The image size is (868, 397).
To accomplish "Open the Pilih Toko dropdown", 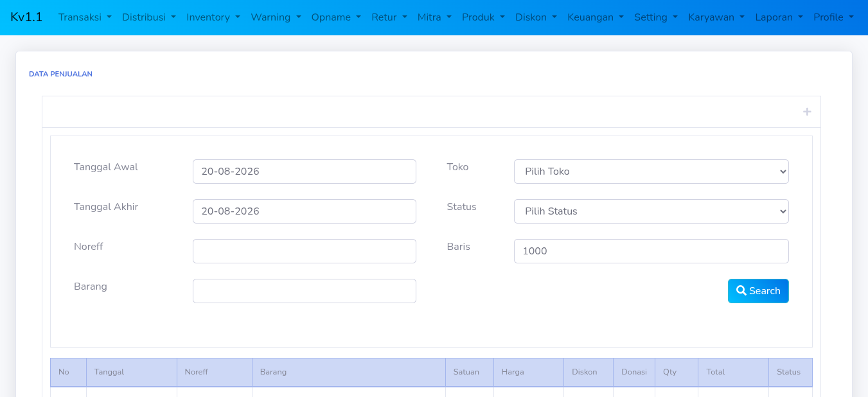I will point(651,172).
